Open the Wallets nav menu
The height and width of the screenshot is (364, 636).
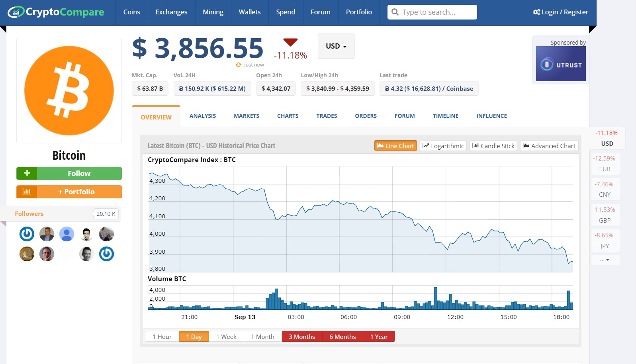[x=250, y=12]
